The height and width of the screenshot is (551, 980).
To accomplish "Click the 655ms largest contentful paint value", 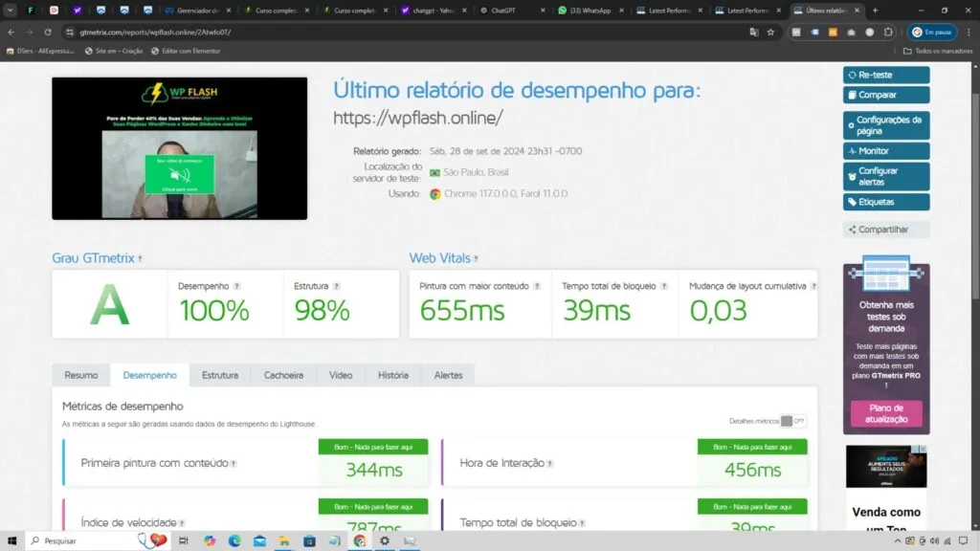I will 462,311.
